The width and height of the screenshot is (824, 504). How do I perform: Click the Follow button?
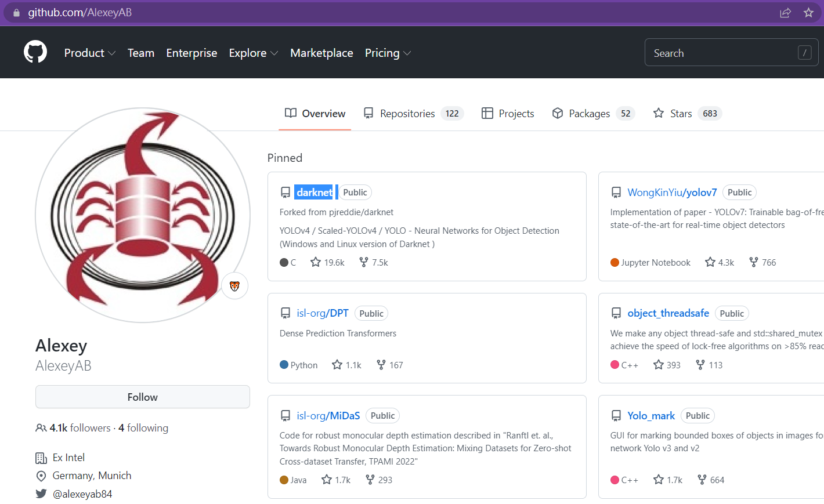[x=143, y=397]
